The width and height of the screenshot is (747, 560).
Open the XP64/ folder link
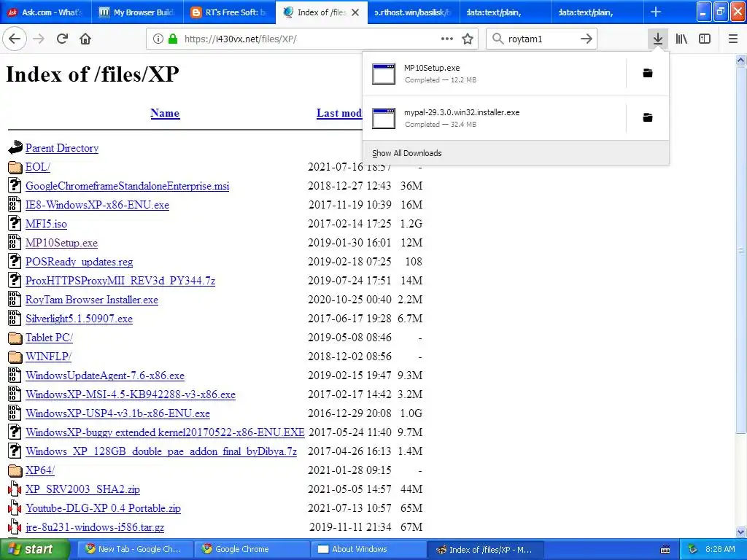[x=40, y=470]
